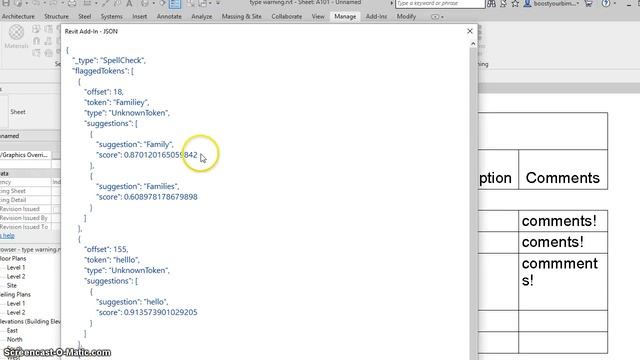
Task: Click the 'coments!' cell in schedule
Action: pos(562,242)
